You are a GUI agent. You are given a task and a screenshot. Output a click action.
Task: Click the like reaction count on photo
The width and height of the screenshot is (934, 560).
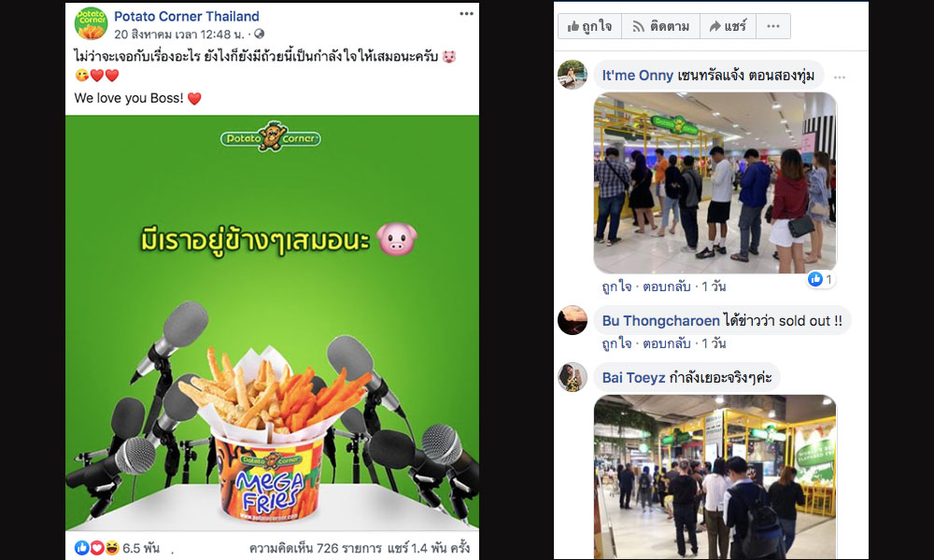821,279
